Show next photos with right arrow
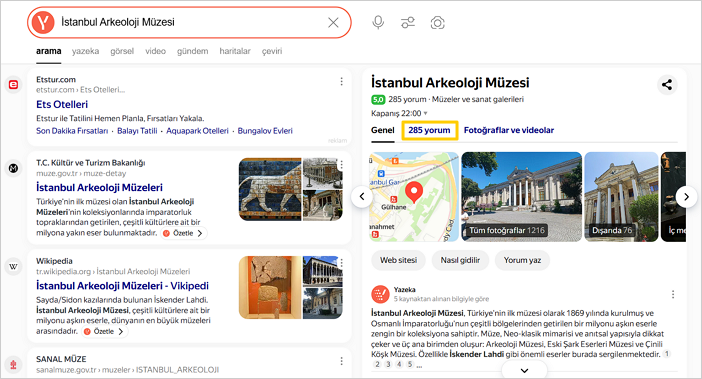 (686, 196)
